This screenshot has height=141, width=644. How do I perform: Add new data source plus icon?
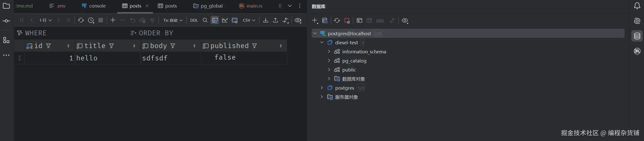(x=315, y=21)
